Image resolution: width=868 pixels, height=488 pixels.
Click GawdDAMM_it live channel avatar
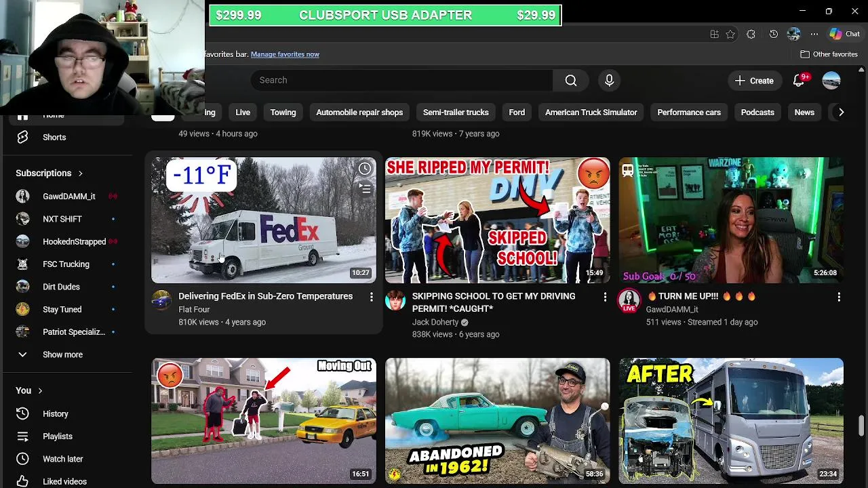click(x=629, y=300)
